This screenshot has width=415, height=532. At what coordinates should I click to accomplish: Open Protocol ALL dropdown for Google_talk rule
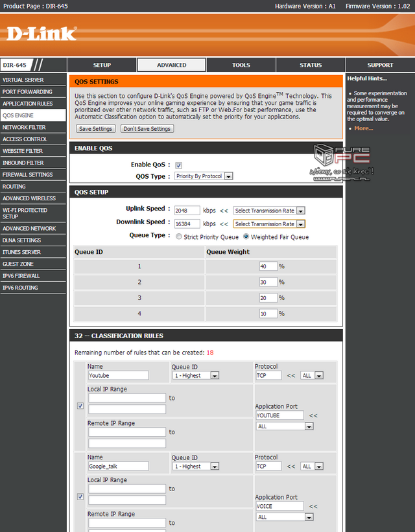click(x=312, y=466)
